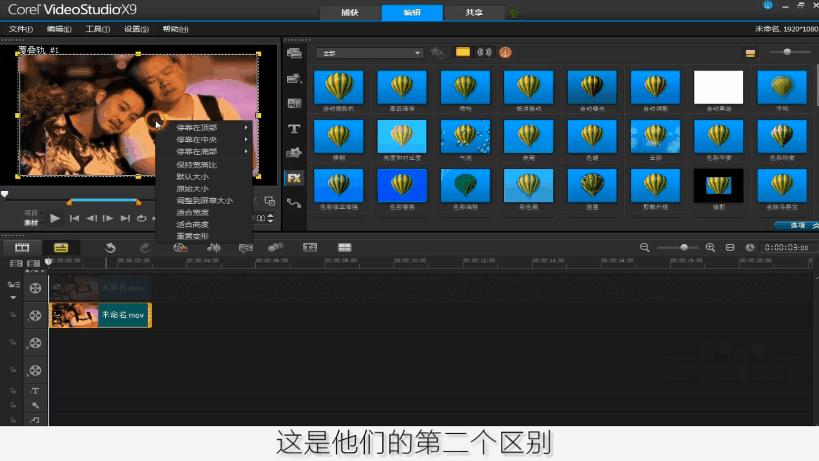Jump to clip start (Home) button

click(x=74, y=218)
